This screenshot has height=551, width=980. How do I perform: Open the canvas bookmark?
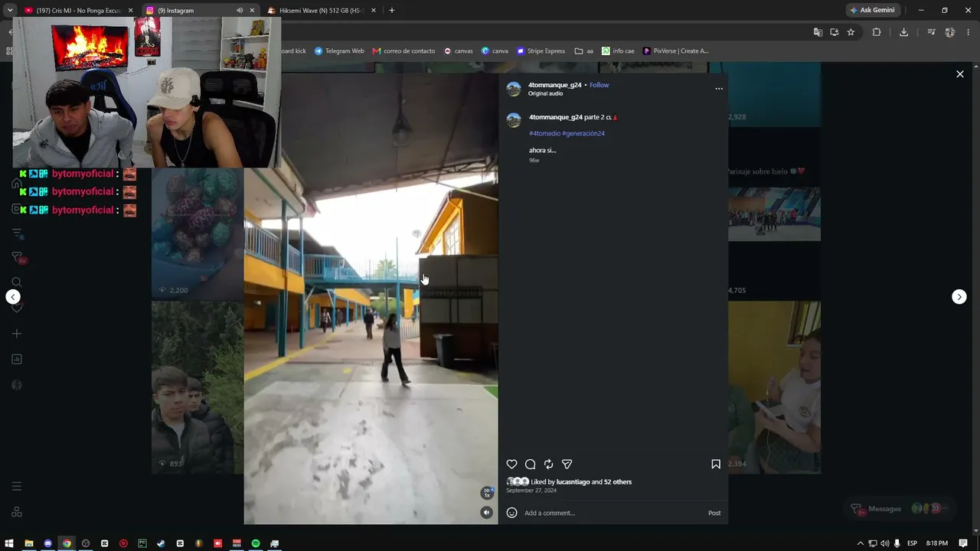click(x=459, y=51)
